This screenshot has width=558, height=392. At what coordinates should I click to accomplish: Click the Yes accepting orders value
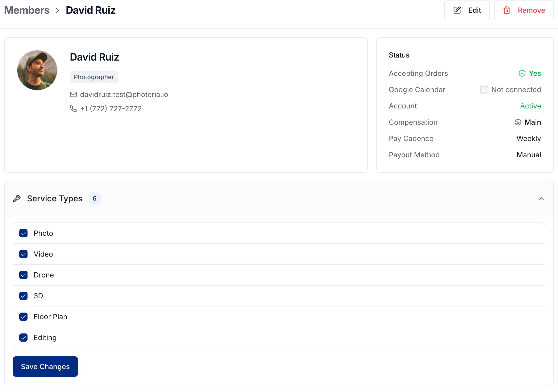[x=535, y=73]
